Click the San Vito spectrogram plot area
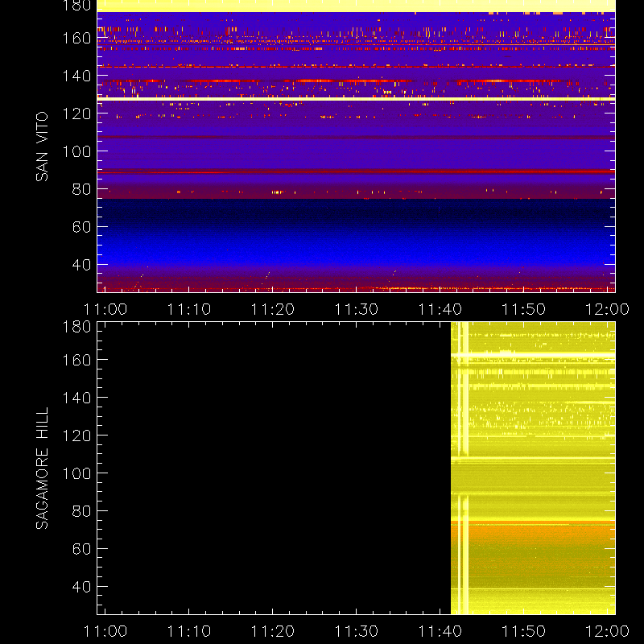The height and width of the screenshot is (644, 644). point(356,147)
